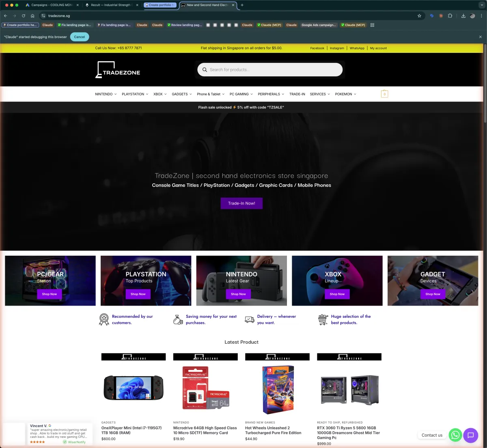Open the tab search dropdown arrow

[x=482, y=5]
